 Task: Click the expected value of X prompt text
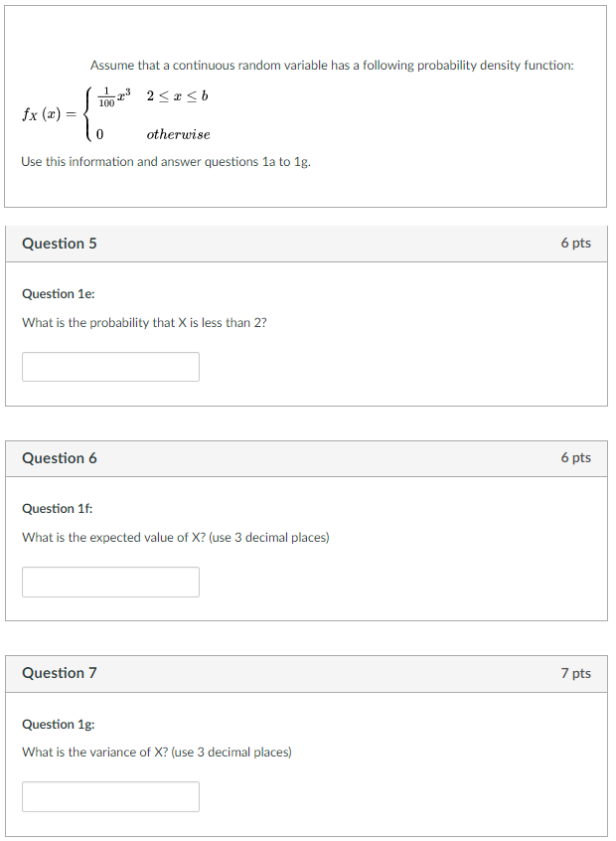tap(176, 538)
